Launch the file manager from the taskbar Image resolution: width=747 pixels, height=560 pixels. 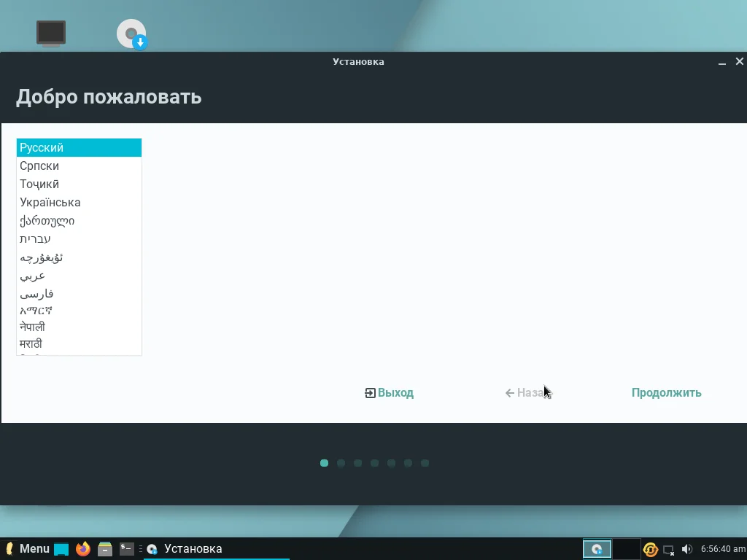(x=104, y=548)
